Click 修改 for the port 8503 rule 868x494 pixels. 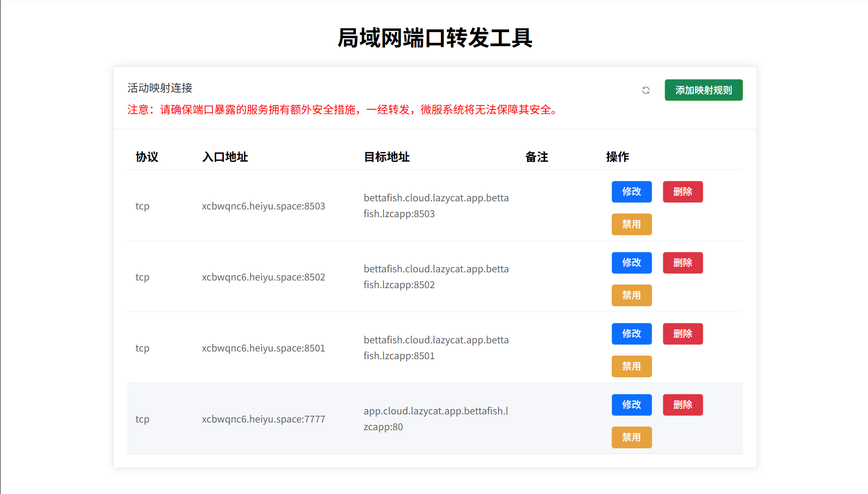632,192
